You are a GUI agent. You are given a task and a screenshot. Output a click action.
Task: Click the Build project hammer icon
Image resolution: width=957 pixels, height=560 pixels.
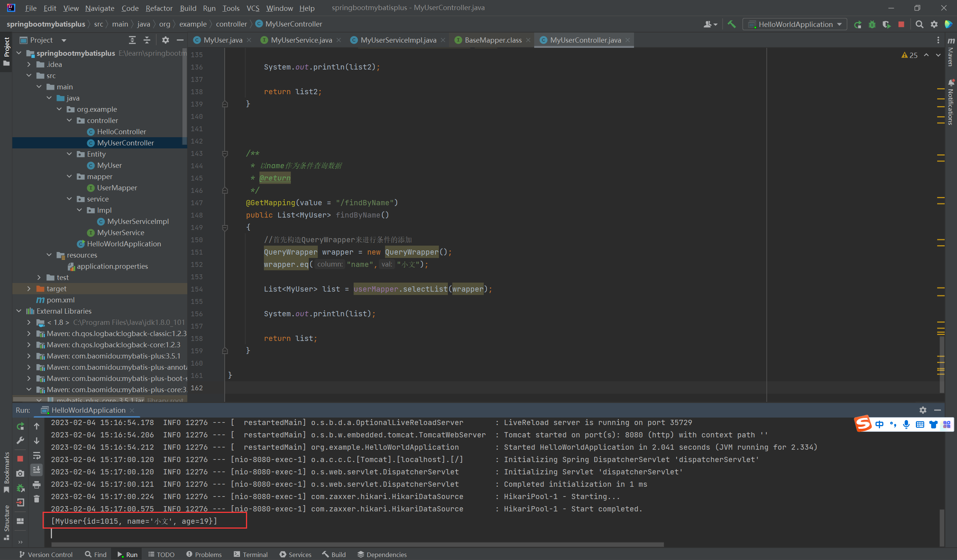pyautogui.click(x=732, y=24)
